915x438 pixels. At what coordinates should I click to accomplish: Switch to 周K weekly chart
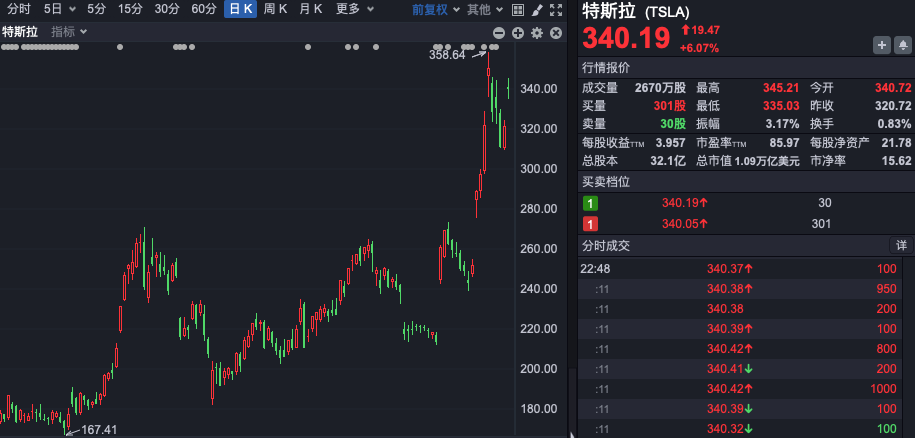pyautogui.click(x=275, y=9)
